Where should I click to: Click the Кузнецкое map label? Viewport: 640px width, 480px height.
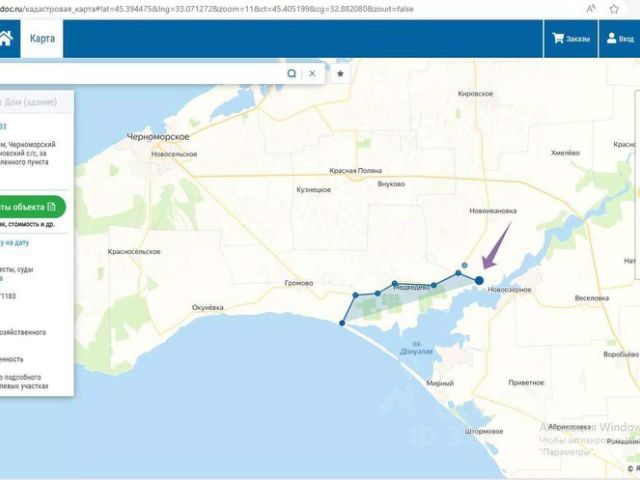tap(313, 190)
